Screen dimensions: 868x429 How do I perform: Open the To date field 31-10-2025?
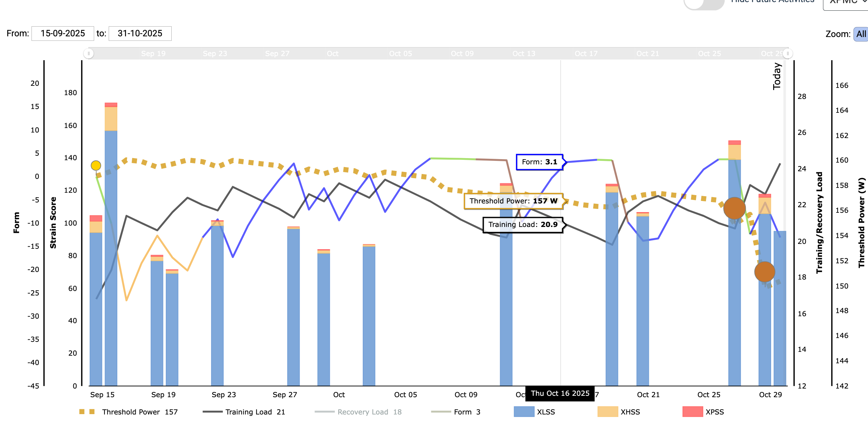140,34
